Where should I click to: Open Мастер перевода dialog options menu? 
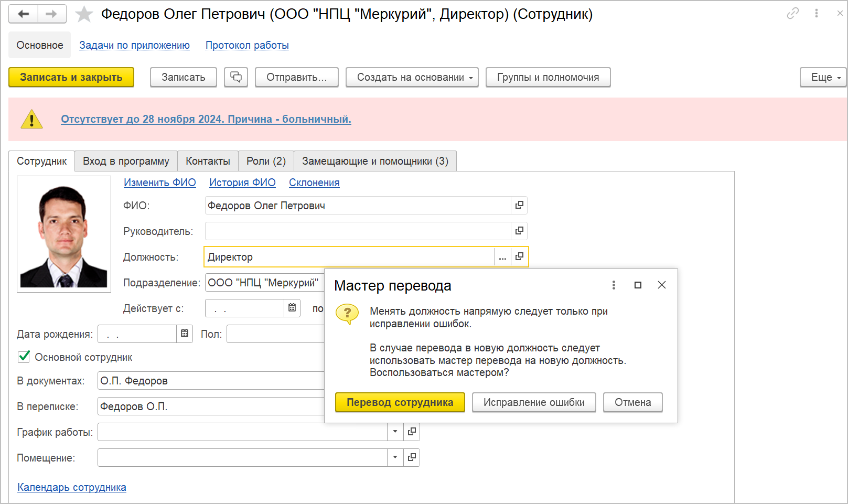pos(614,285)
